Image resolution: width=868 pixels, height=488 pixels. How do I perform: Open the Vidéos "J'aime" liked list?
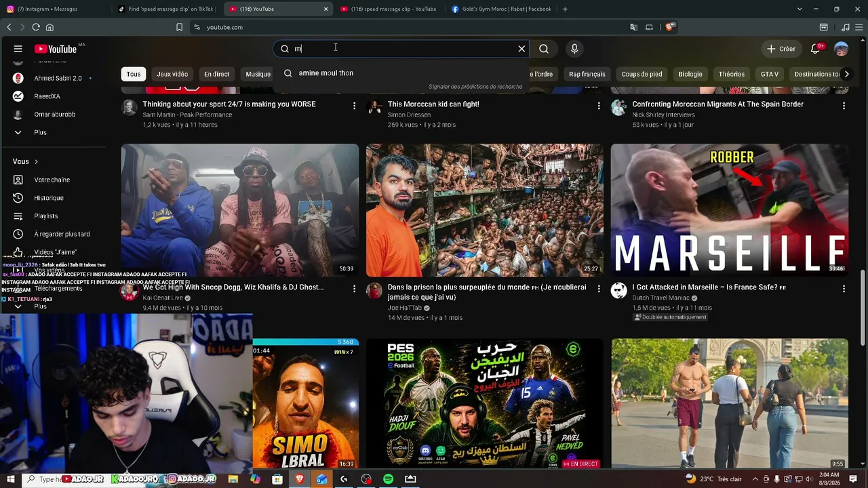(54, 252)
